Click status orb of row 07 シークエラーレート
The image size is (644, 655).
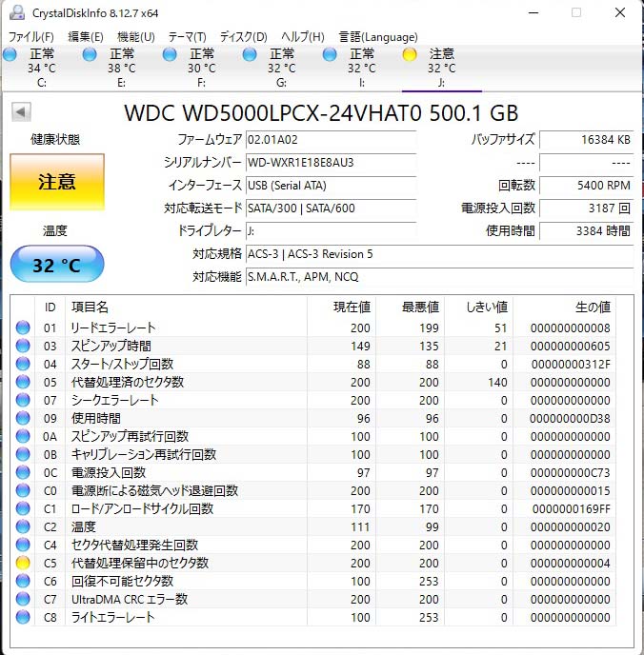point(23,400)
